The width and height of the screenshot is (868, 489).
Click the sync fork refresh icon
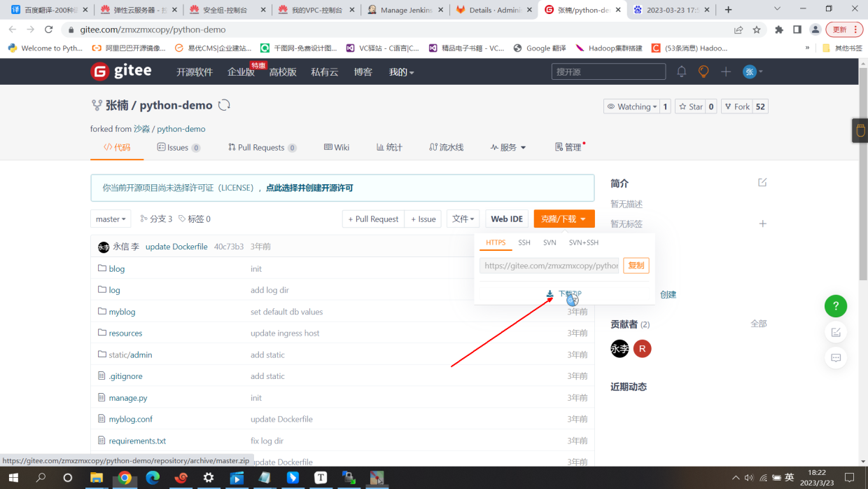point(224,105)
